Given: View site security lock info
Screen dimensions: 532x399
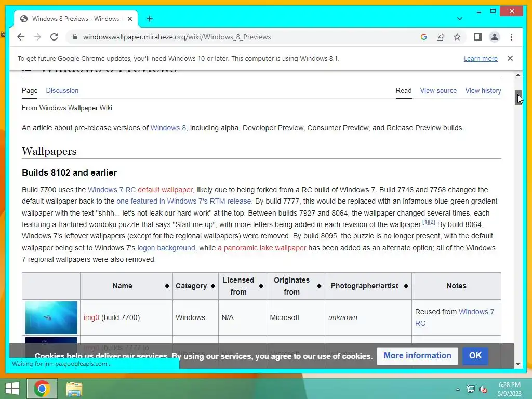Looking at the screenshot, I should point(75,37).
